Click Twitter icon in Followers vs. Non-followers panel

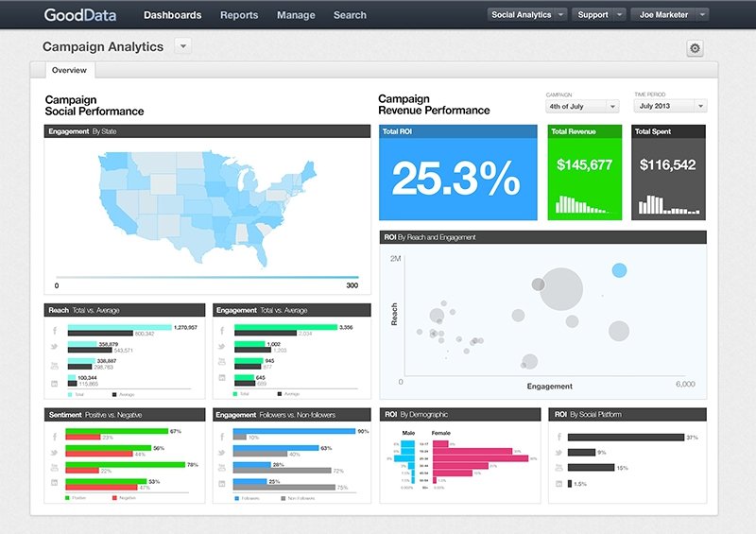point(221,453)
